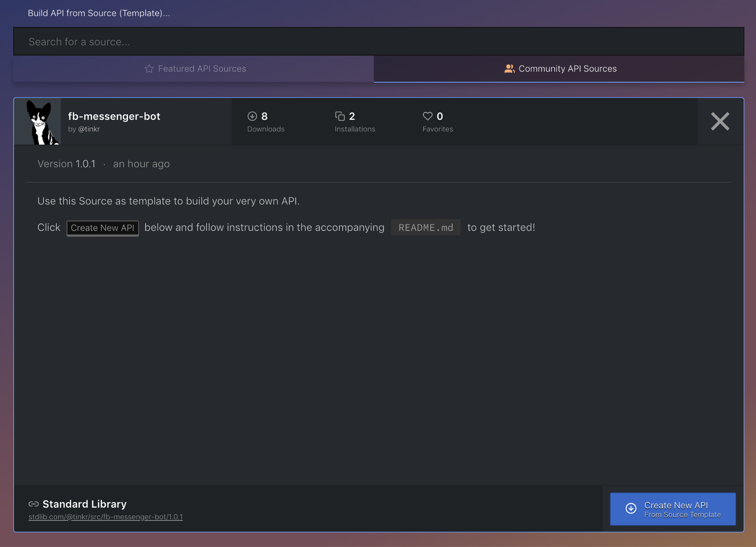Click the 0 Favorites count
The width and height of the screenshot is (756, 547).
point(440,116)
